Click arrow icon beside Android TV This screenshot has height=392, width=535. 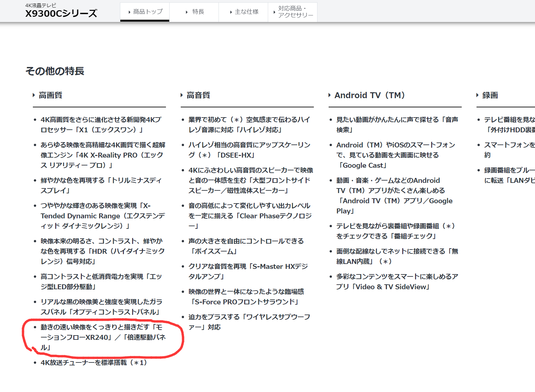[329, 95]
